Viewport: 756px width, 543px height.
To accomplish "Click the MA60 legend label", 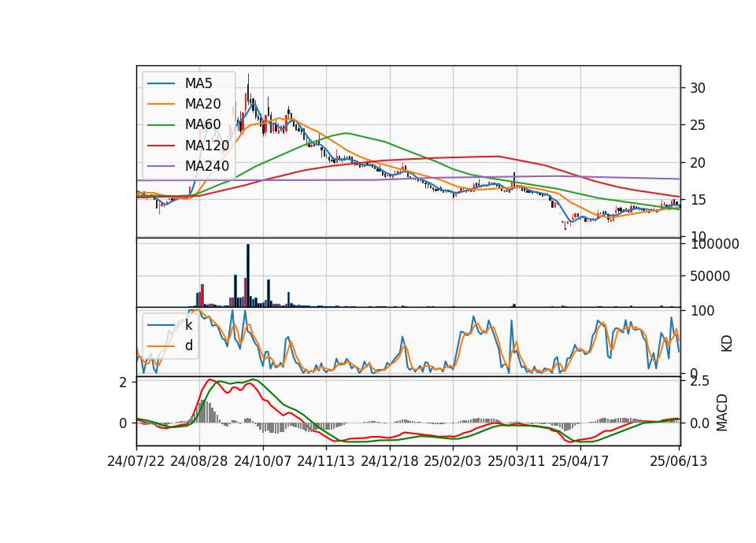I will coord(202,124).
